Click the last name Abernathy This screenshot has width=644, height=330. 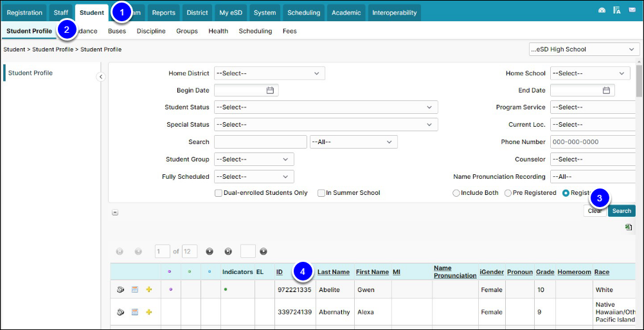[x=334, y=312]
